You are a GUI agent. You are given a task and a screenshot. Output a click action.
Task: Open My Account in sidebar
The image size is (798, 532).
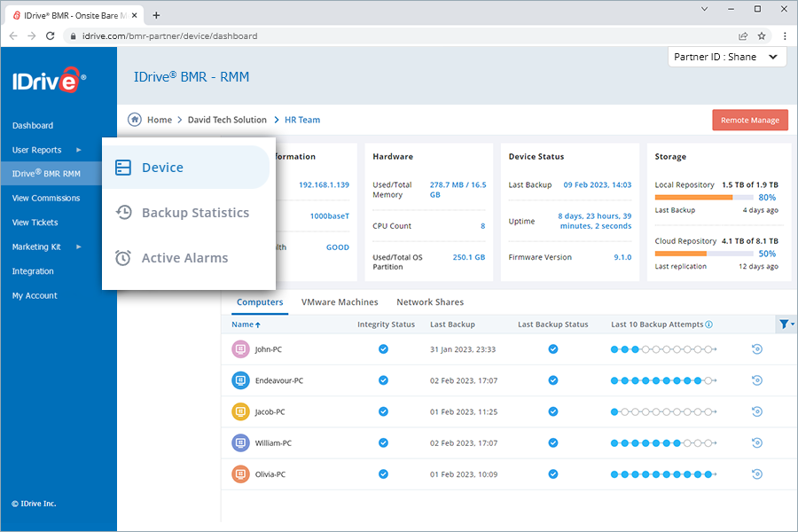(35, 296)
